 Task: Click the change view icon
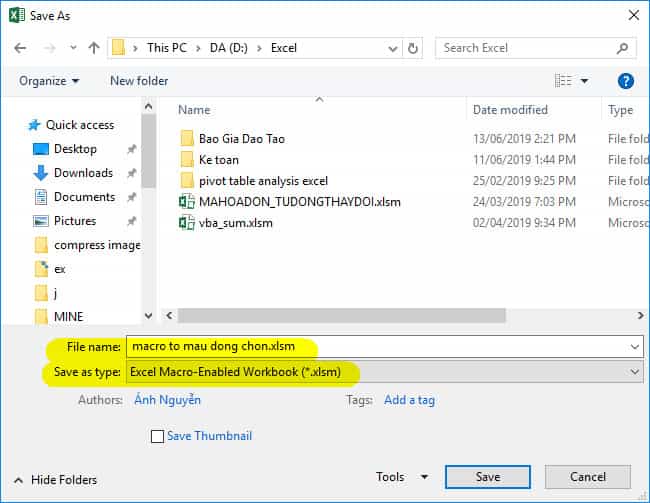(563, 80)
